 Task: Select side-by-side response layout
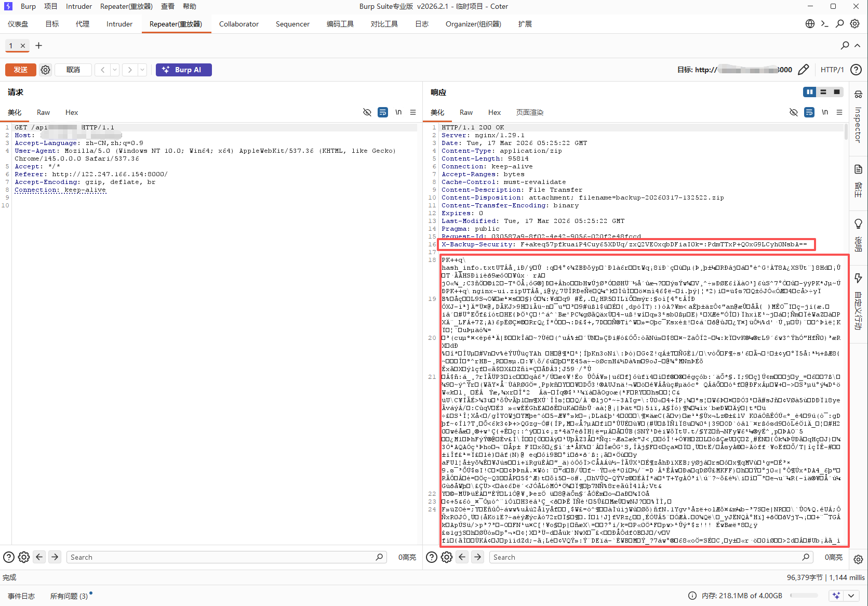(x=809, y=92)
